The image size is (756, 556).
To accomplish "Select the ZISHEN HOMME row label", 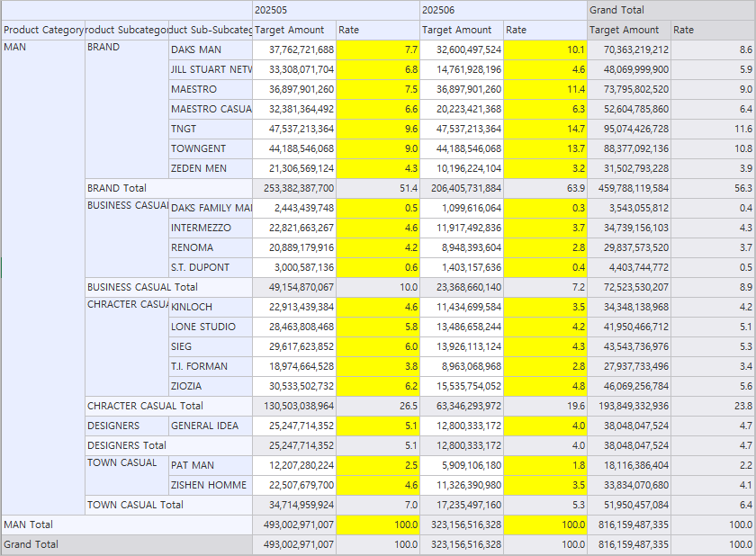I will point(211,485).
